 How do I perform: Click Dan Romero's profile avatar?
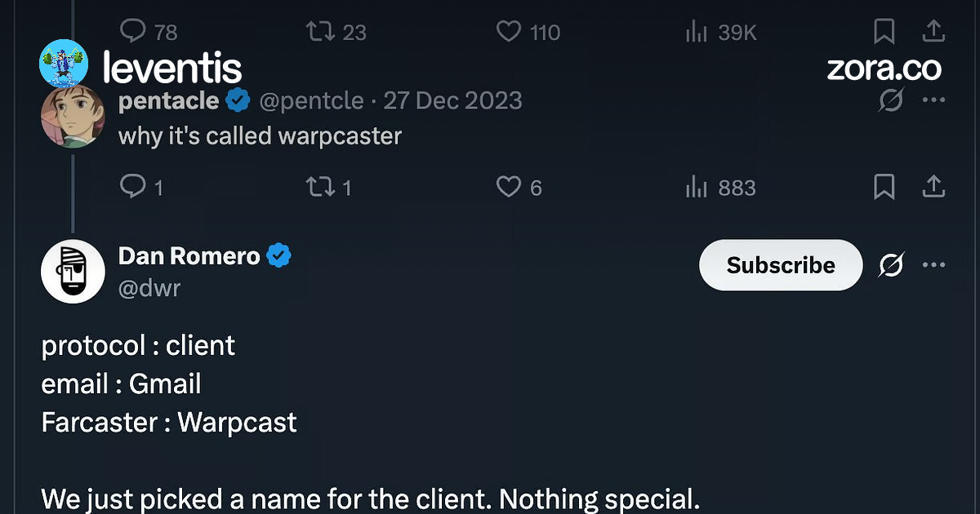coord(73,272)
